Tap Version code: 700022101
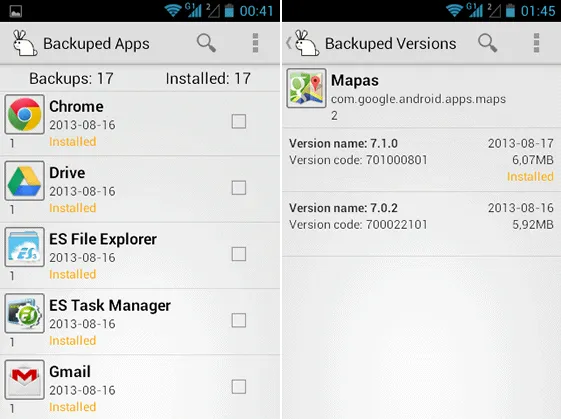Screen dimensions: 561x419 tap(358, 224)
